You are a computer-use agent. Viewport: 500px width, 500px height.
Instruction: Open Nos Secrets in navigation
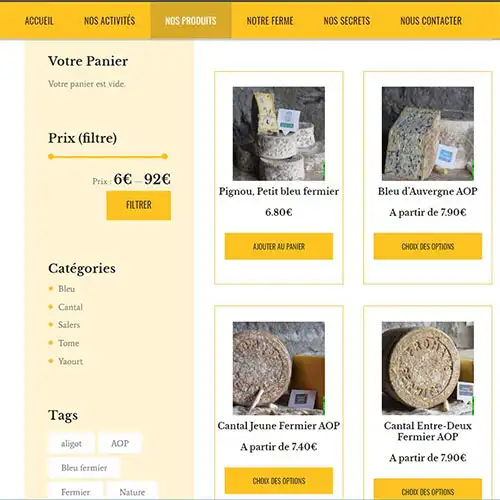pos(347,21)
